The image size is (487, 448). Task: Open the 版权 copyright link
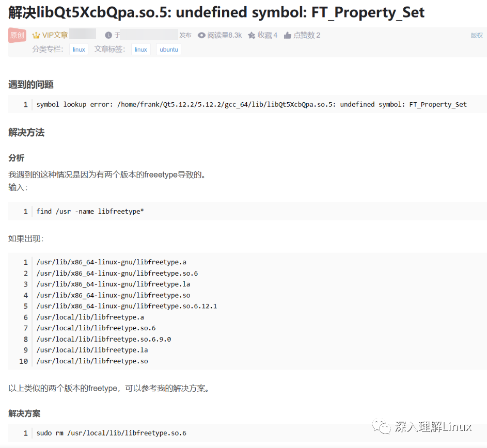pos(477,36)
